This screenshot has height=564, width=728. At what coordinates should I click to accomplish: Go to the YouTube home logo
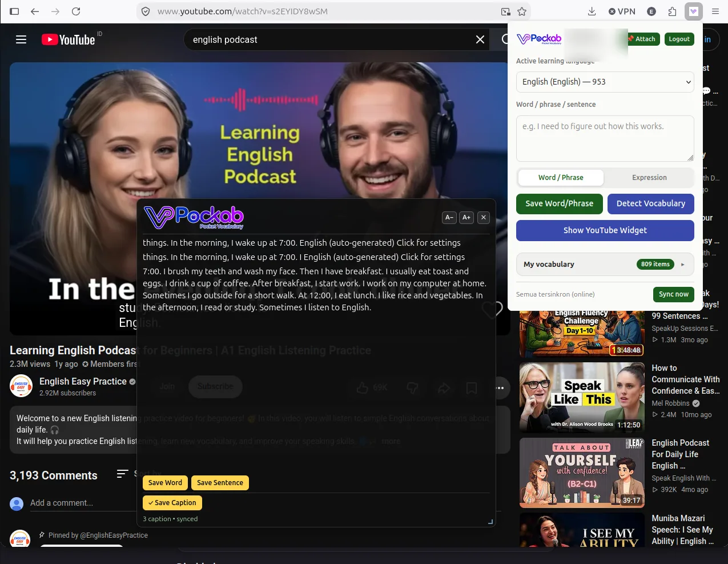click(69, 39)
